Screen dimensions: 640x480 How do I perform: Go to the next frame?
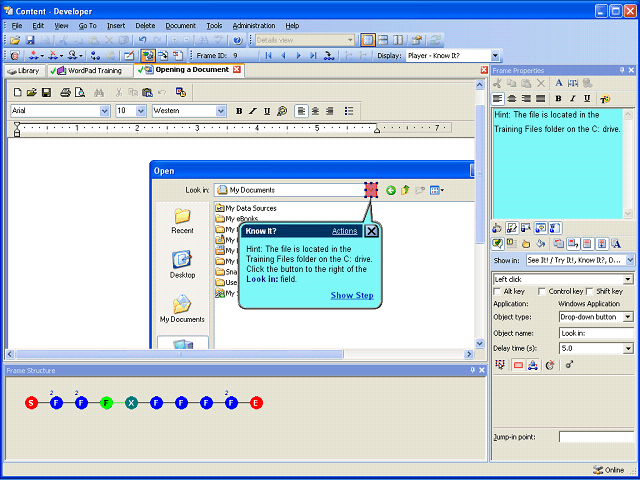(x=298, y=56)
